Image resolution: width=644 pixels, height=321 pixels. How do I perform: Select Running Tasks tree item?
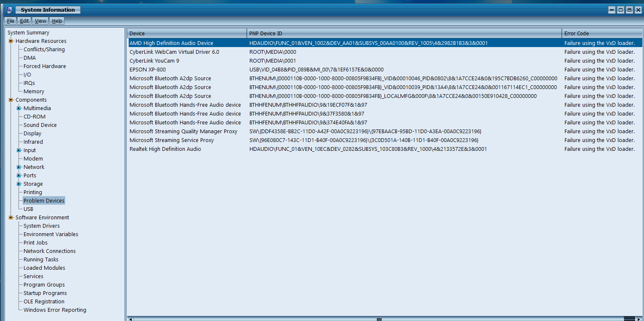point(41,260)
